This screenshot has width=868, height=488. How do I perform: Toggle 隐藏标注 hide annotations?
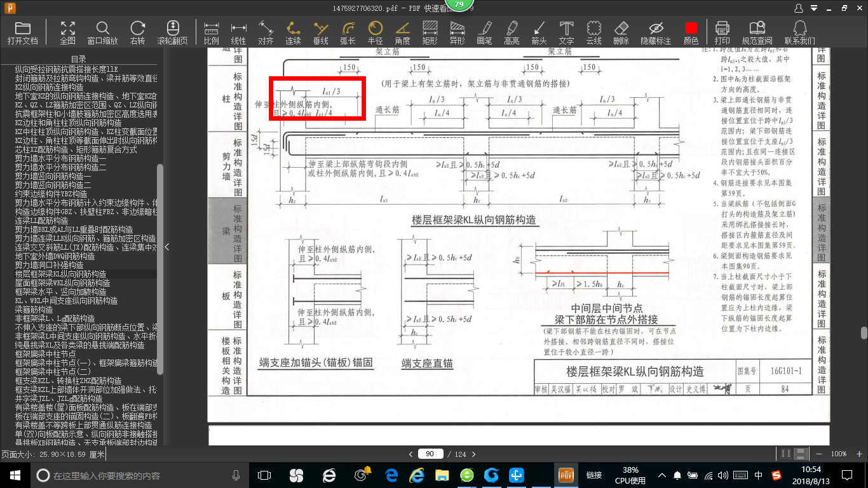coord(656,32)
